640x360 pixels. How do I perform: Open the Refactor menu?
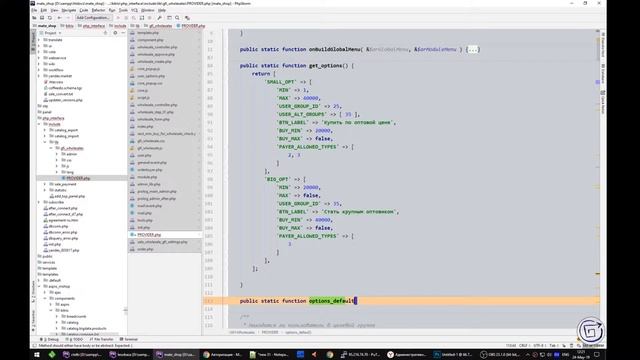(x=98, y=10)
